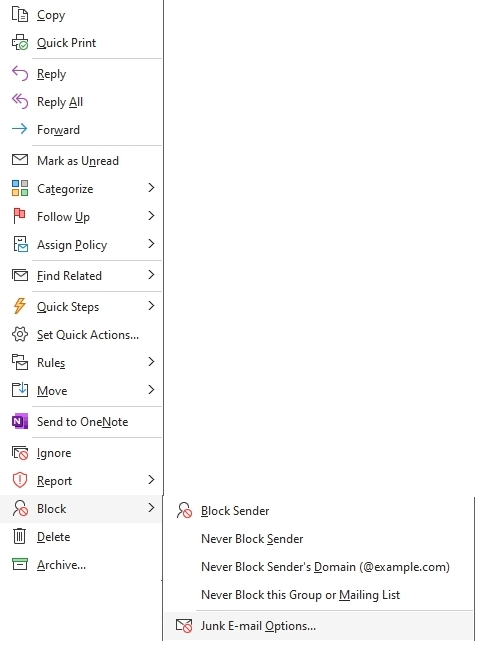479x649 pixels.
Task: Choose Never Block this Group or Mailing List
Action: (x=301, y=595)
